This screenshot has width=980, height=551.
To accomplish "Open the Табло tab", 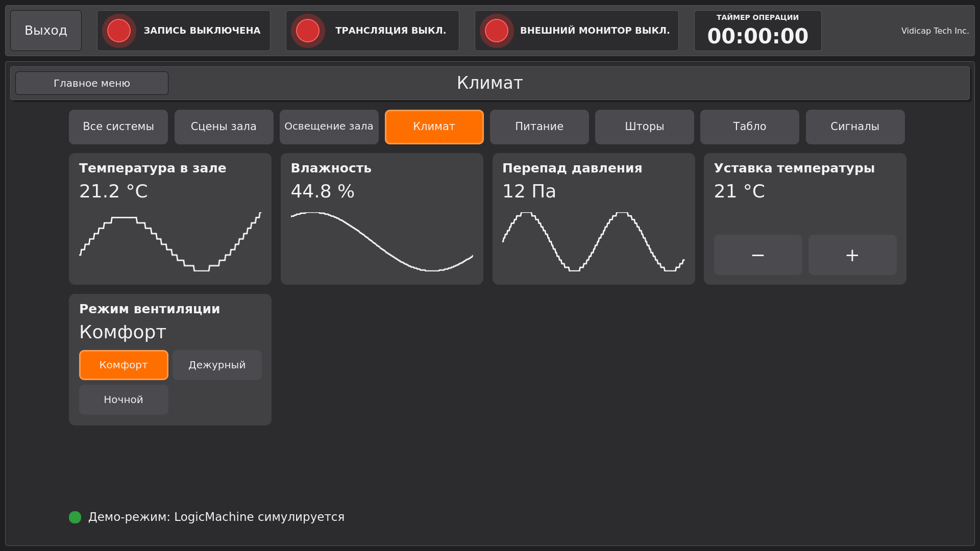I will pos(750,127).
